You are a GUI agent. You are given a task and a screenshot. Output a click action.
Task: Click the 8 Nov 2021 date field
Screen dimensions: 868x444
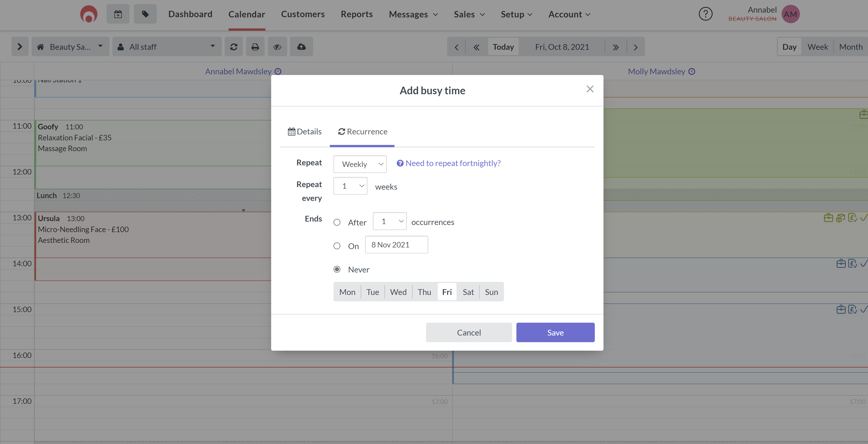tap(396, 244)
